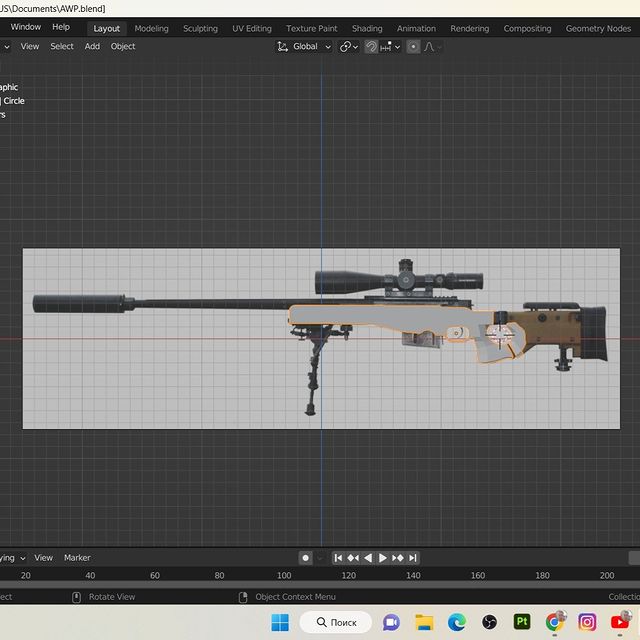This screenshot has height=640, width=640.
Task: Open the object interaction mode dropdown arrow
Action: (7, 47)
